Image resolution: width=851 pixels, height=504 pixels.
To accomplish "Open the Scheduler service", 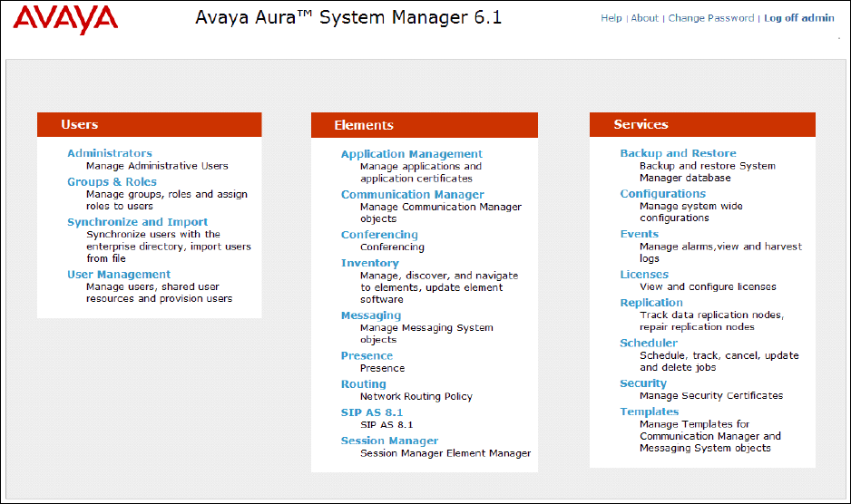I will coord(648,344).
